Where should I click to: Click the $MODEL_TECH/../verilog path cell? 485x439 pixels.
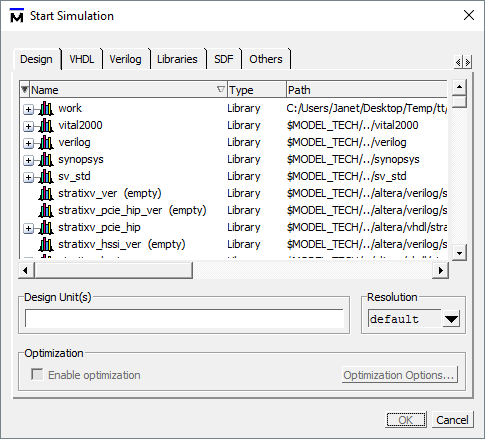pyautogui.click(x=346, y=142)
